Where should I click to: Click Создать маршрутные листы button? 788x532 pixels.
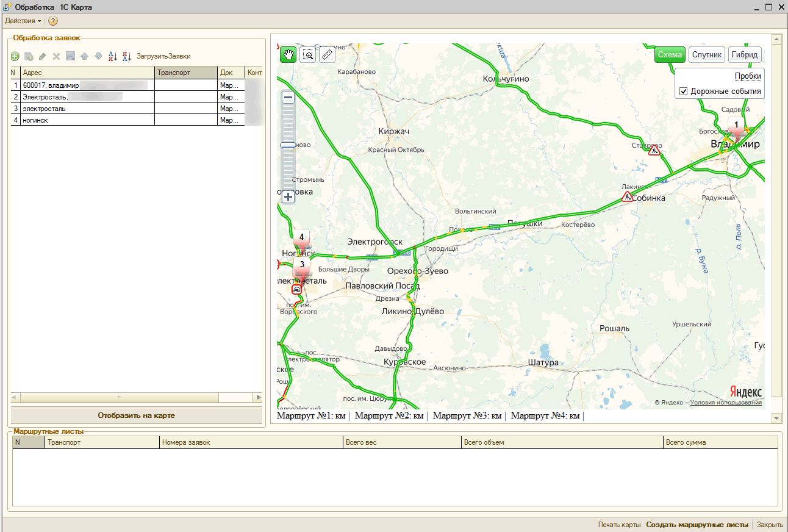tap(697, 525)
